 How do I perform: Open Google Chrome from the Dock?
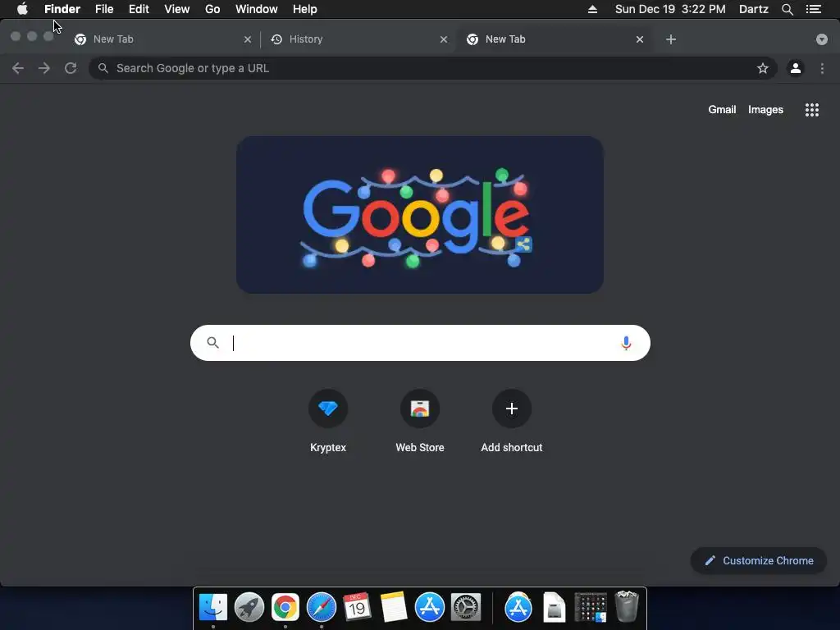[285, 608]
